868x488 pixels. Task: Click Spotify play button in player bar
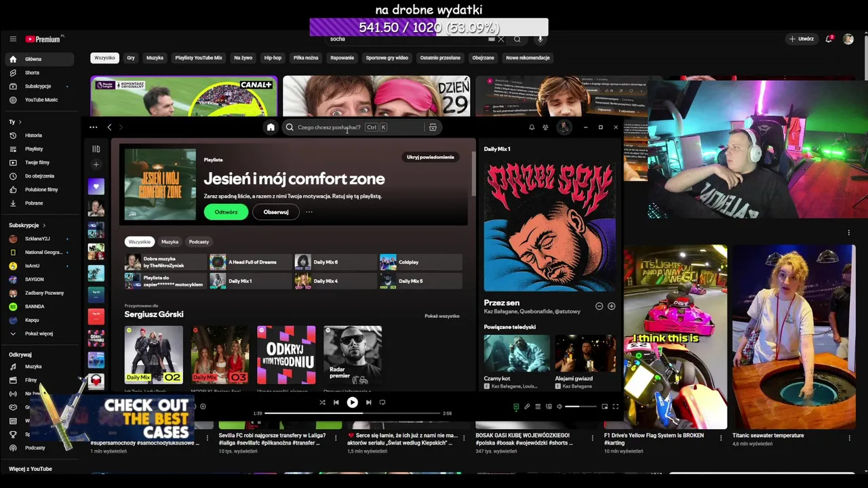pos(352,403)
